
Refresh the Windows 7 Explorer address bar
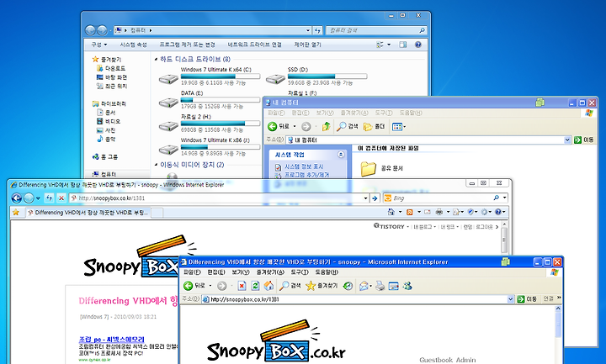coord(317,30)
